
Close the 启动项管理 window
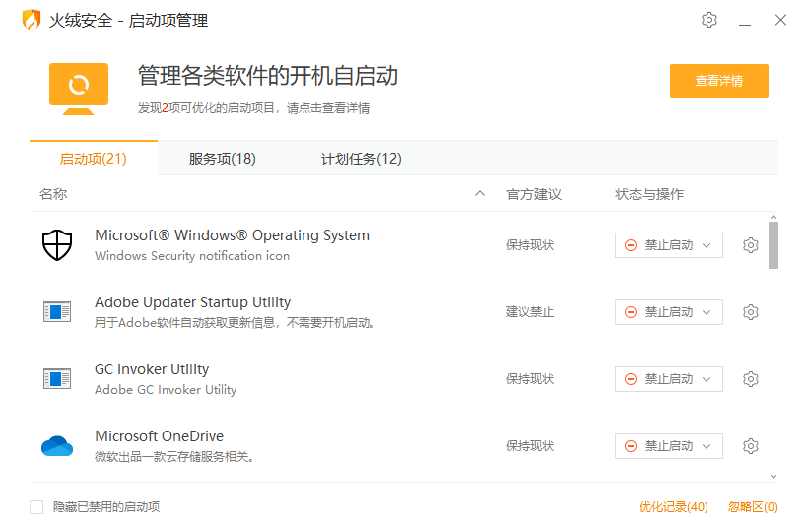tap(780, 20)
